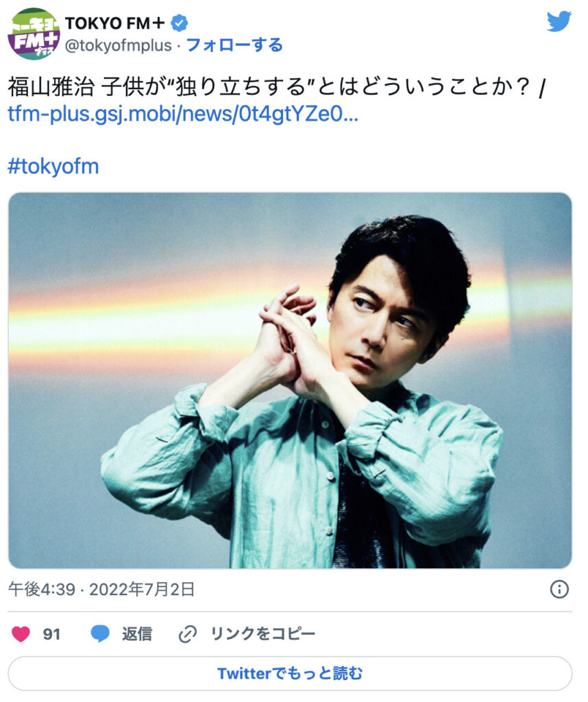Image resolution: width=588 pixels, height=702 pixels.
Task: Click the @tokyofmplus handle
Action: (119, 46)
